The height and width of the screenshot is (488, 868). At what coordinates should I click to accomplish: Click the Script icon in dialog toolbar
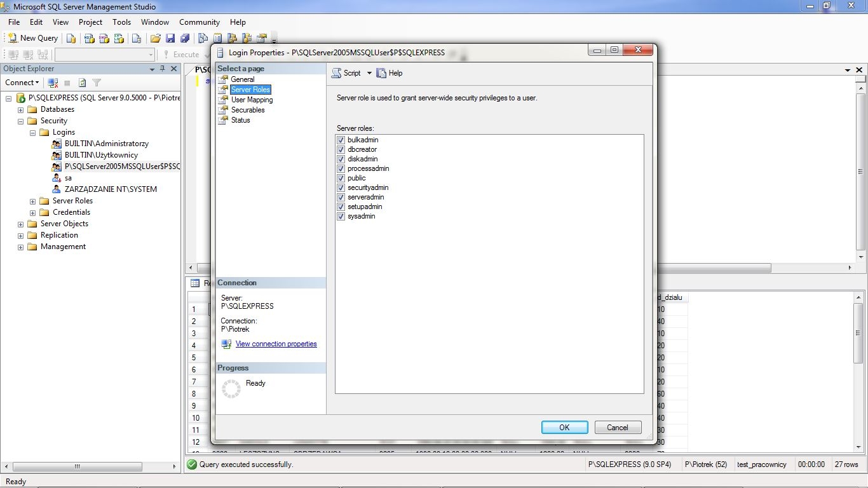coord(336,73)
